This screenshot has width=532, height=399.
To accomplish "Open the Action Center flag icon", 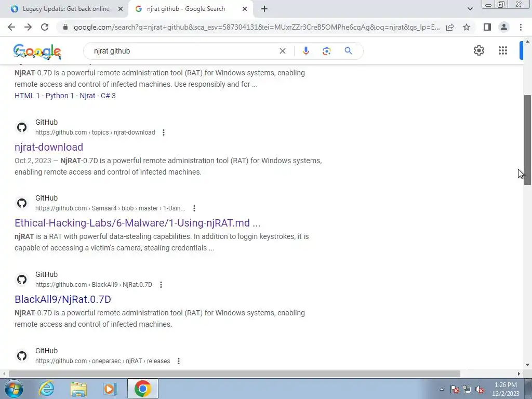I will coord(454,389).
